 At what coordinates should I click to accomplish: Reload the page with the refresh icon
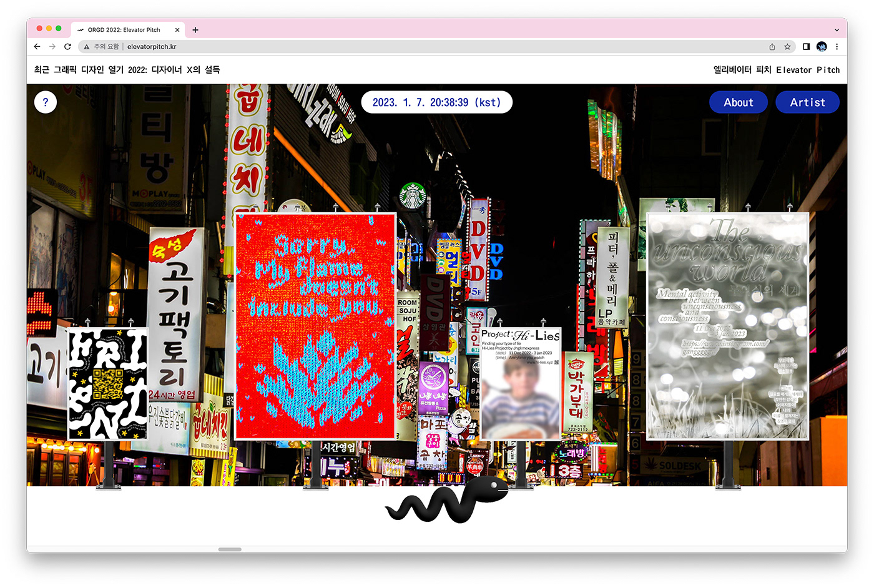pyautogui.click(x=67, y=47)
